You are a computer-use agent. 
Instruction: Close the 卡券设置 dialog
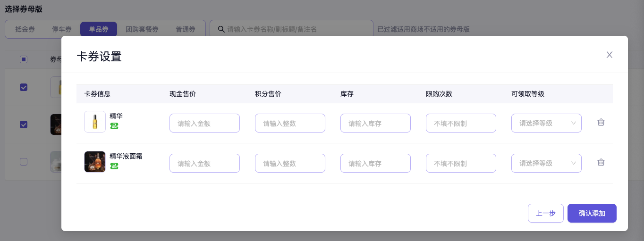point(609,55)
